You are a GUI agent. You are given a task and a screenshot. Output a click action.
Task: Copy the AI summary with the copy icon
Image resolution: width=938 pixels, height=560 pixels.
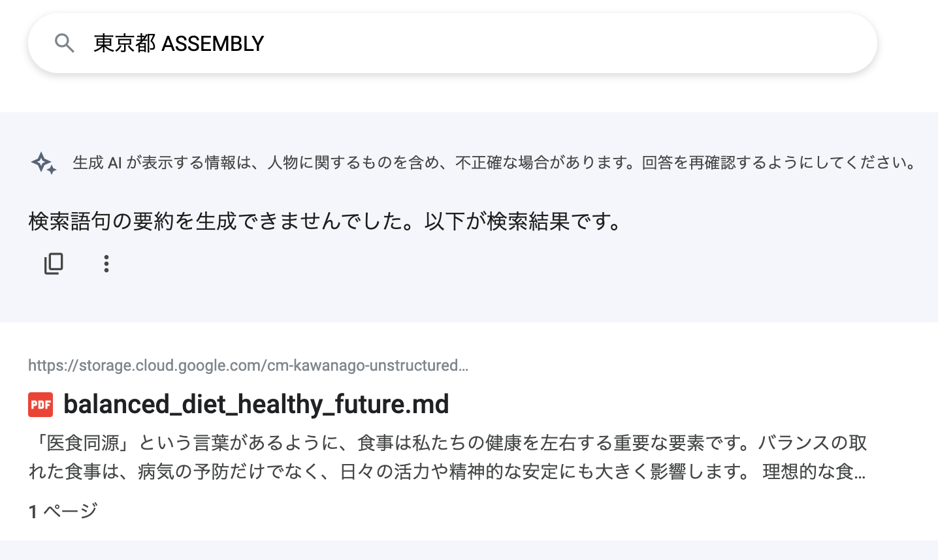(x=54, y=264)
